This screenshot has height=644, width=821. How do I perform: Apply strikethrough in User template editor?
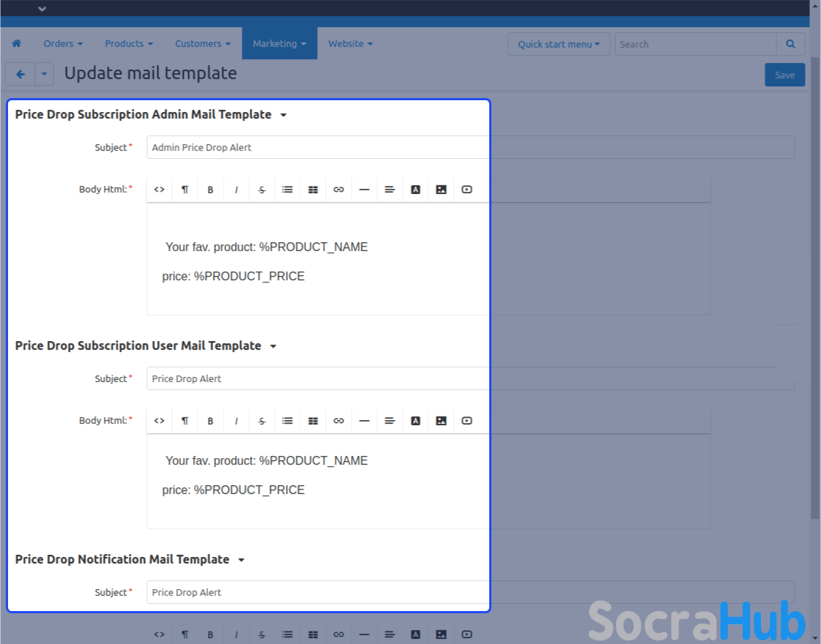coord(261,421)
